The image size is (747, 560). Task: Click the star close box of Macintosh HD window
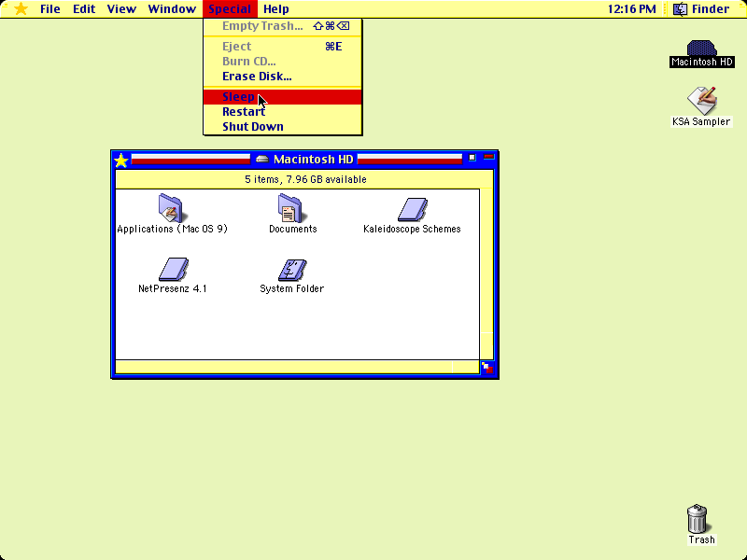(x=121, y=160)
